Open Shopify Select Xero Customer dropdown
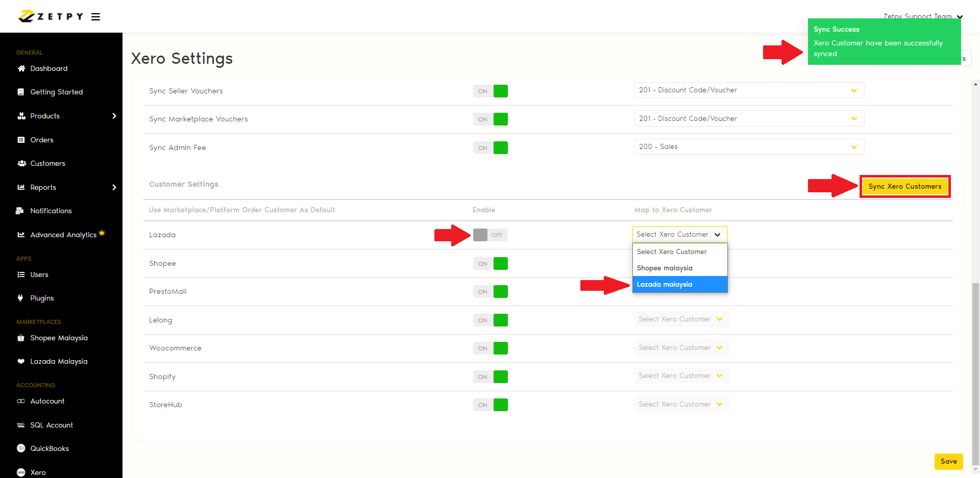Image resolution: width=980 pixels, height=478 pixels. (681, 376)
